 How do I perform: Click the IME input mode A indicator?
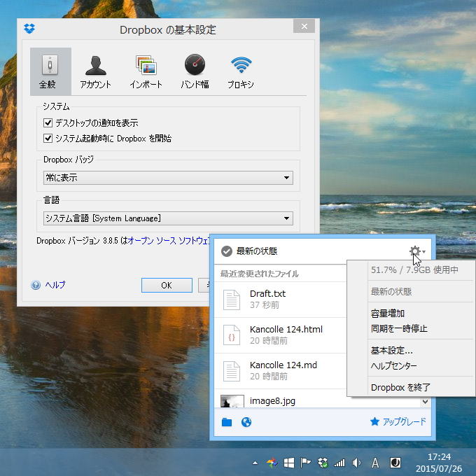[375, 463]
